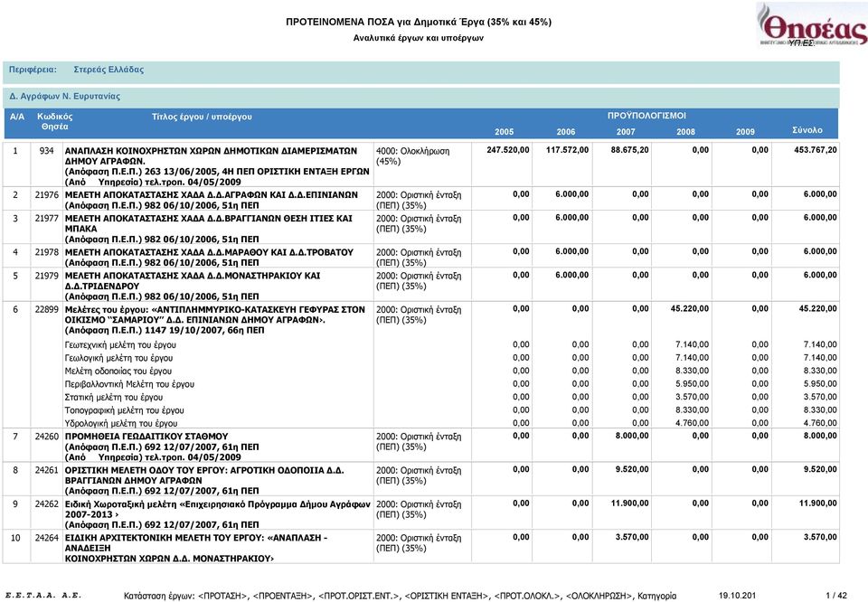Select the 'Περιφέρεια:' label
This screenshot has height=602, width=868.
[x=33, y=70]
